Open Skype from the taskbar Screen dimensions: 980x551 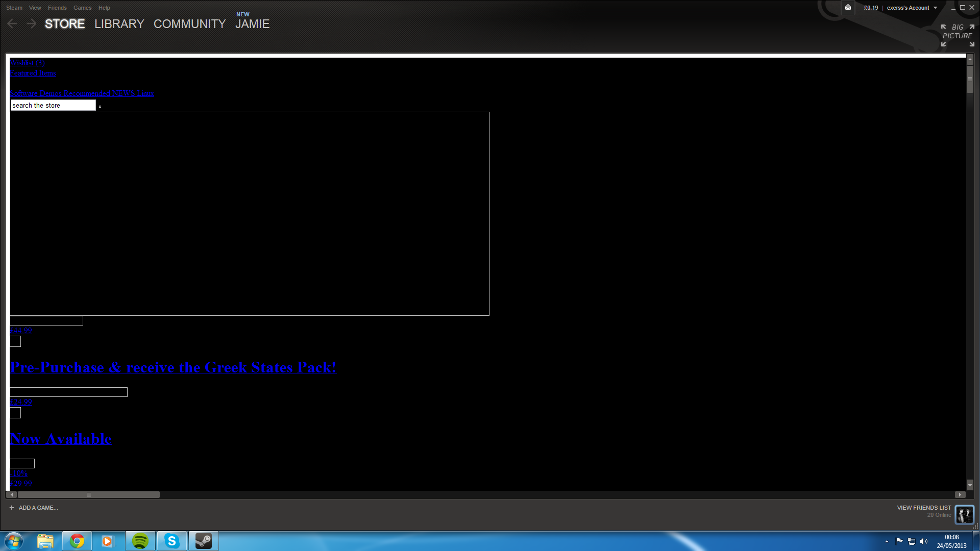coord(172,541)
